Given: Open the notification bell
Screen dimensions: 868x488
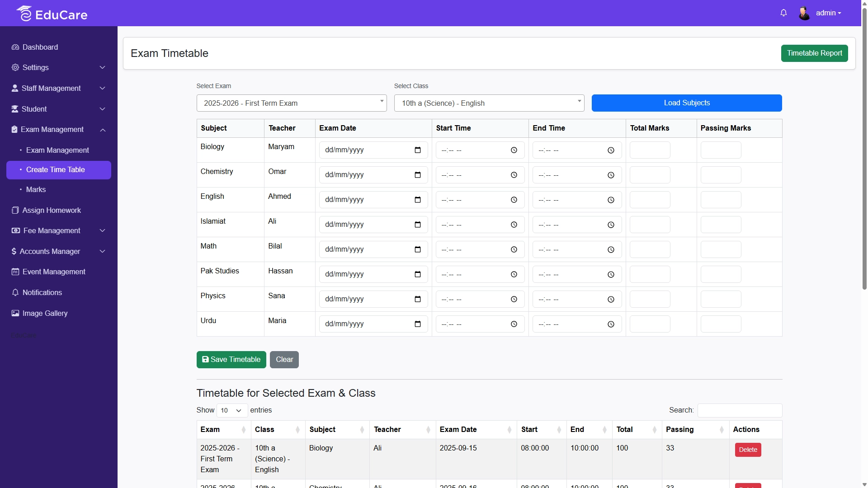Looking at the screenshot, I should point(783,13).
